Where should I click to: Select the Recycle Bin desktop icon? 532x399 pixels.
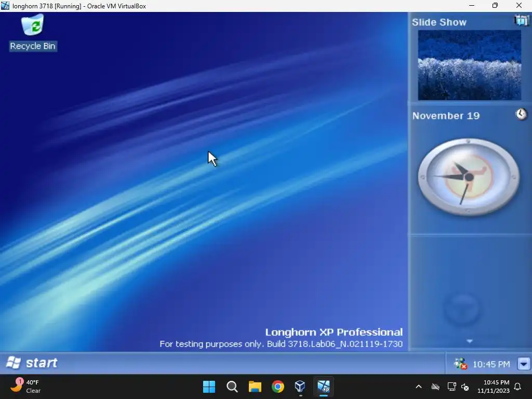(33, 33)
